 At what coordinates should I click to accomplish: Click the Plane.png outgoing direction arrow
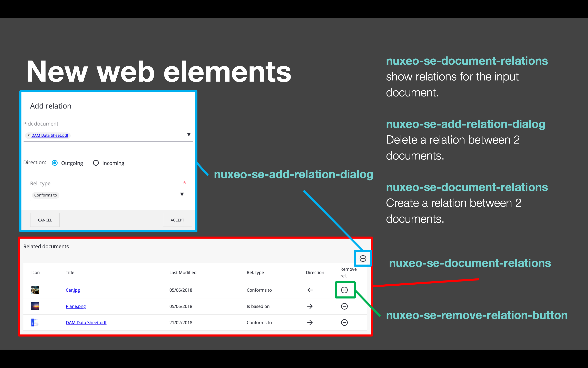tap(310, 306)
